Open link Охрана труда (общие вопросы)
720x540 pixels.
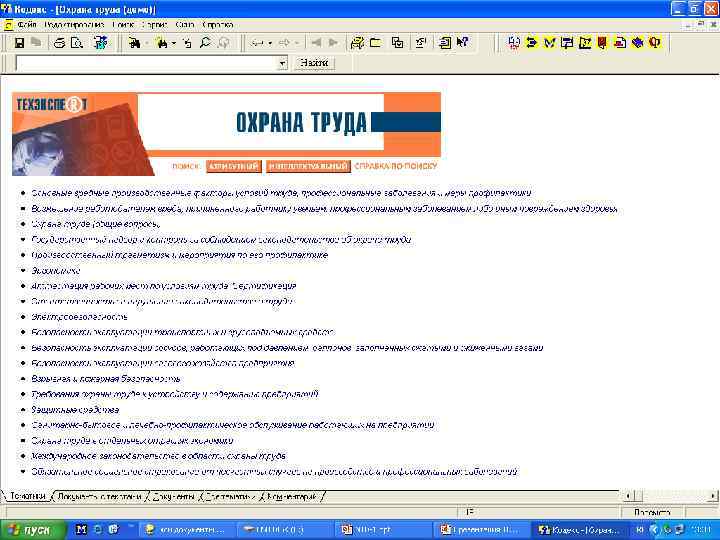pos(96,224)
